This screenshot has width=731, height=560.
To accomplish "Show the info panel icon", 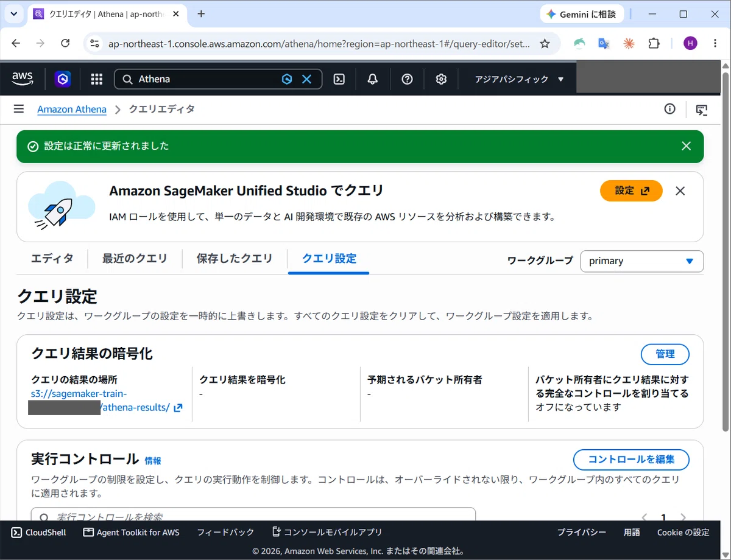I will coord(669,109).
